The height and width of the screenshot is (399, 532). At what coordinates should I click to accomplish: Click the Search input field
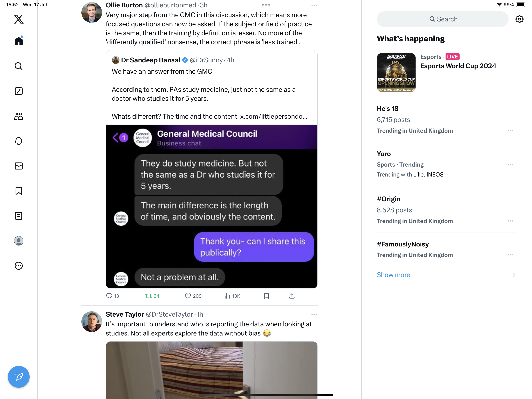click(x=443, y=19)
